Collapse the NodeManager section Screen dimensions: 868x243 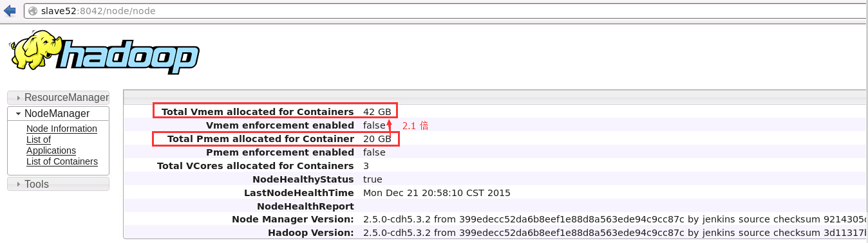click(58, 114)
